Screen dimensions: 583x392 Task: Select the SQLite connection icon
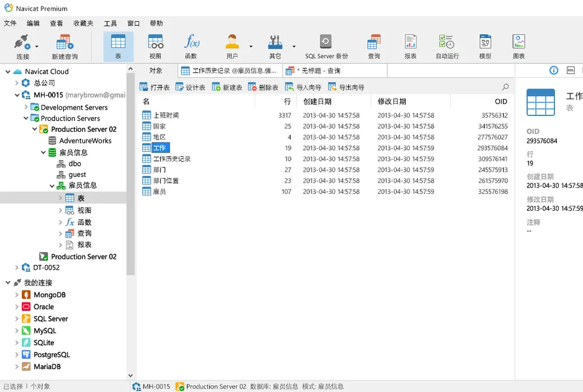26,343
